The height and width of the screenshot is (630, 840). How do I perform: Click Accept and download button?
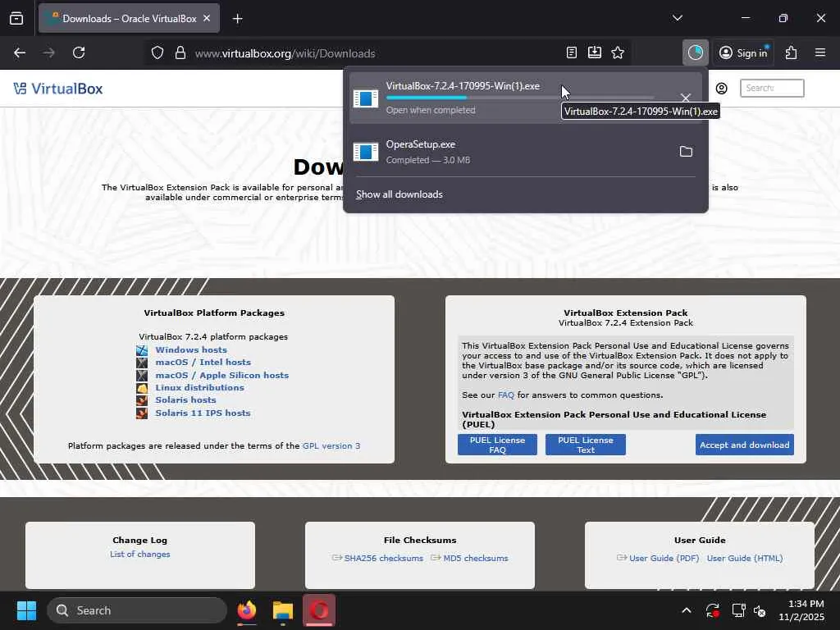click(745, 445)
